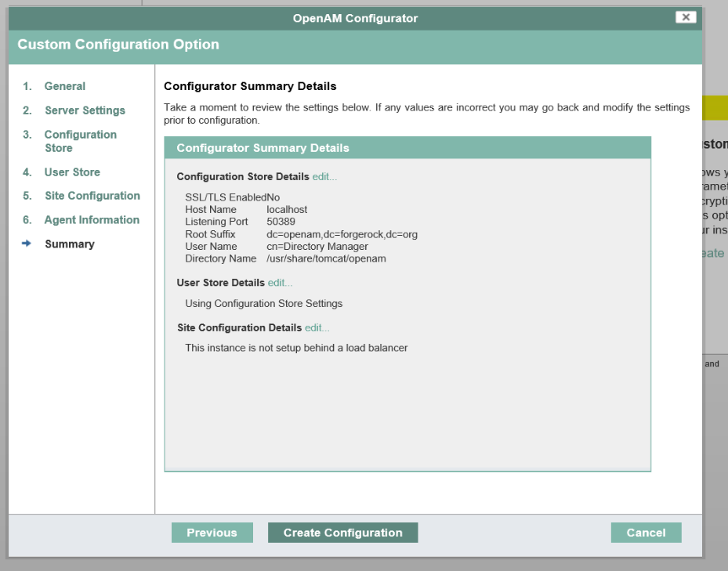This screenshot has width=728, height=571.
Task: Close the OpenAM Configurator dialog
Action: tap(685, 17)
